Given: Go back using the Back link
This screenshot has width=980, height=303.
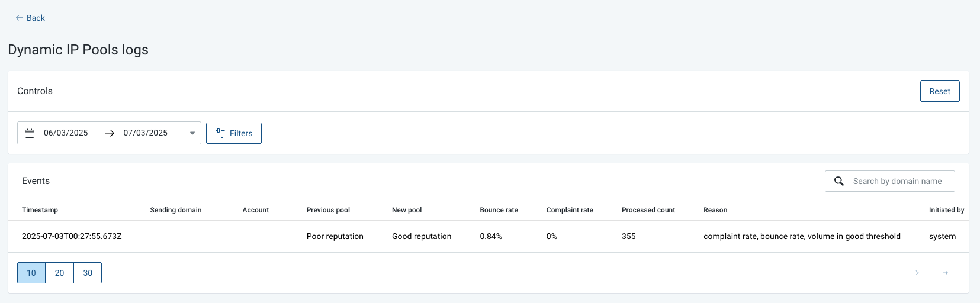Looking at the screenshot, I should (x=30, y=18).
